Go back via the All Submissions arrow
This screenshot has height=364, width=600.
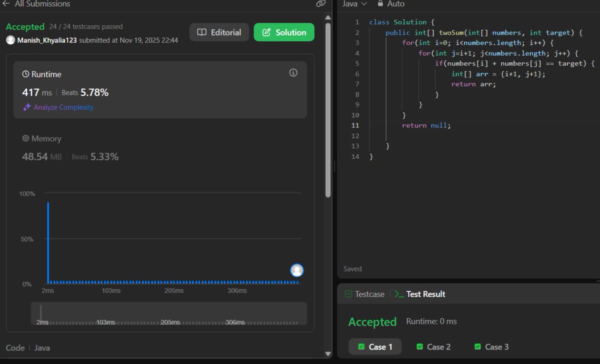[6, 3]
